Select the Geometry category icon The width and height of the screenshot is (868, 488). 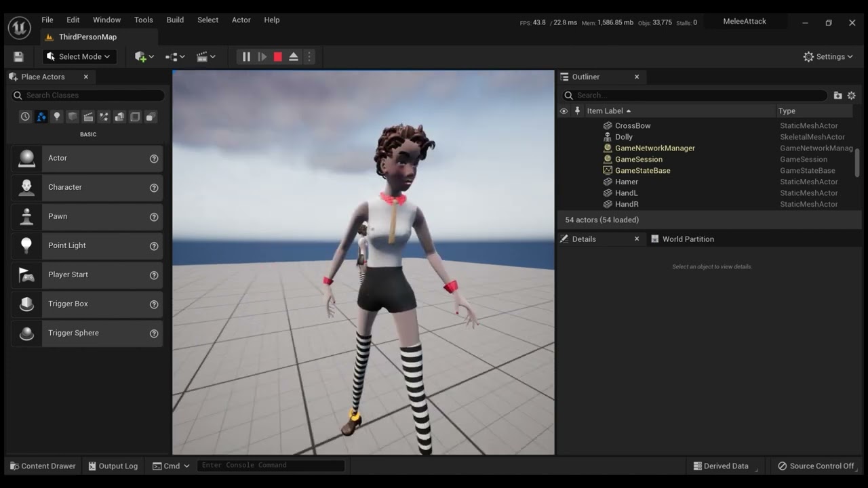(x=119, y=117)
